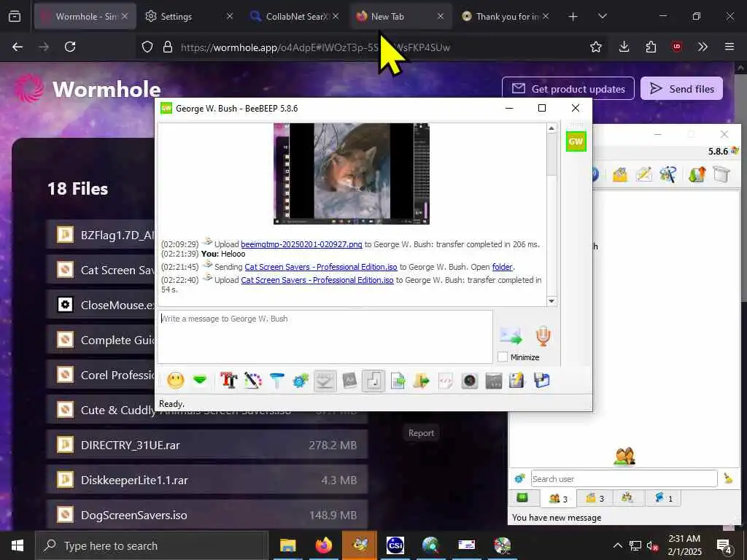This screenshot has width=747, height=560.
Task: Toggle the grey keyboard-style toolbar button
Action: pos(325,381)
